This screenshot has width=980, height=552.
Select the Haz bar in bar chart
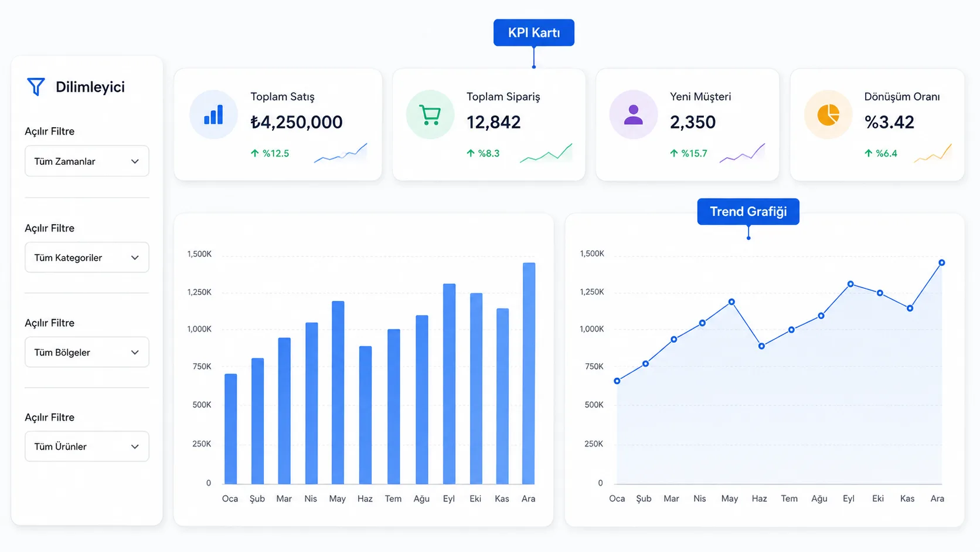(365, 415)
